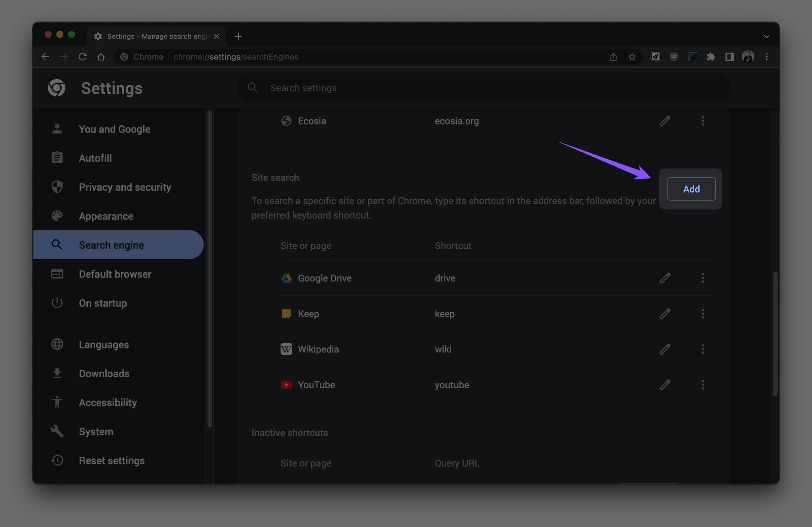Open more actions for Wikipedia
The height and width of the screenshot is (527, 812).
coord(702,349)
